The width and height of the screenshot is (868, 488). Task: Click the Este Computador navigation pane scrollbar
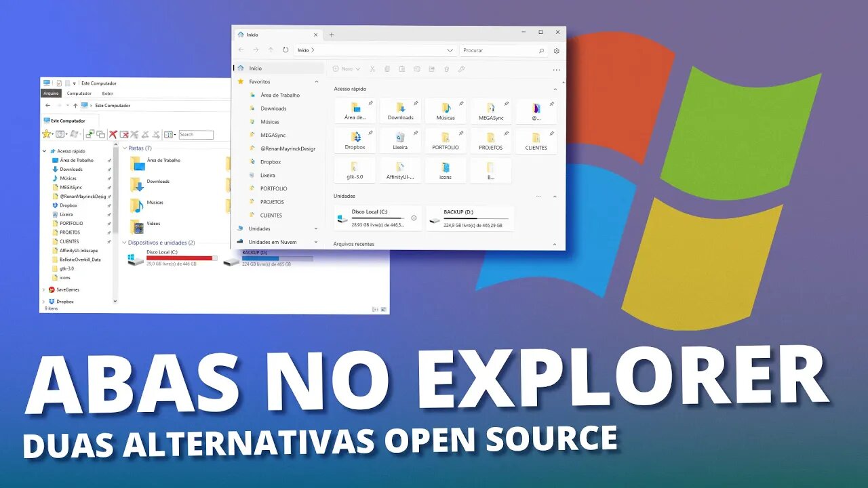(115, 224)
